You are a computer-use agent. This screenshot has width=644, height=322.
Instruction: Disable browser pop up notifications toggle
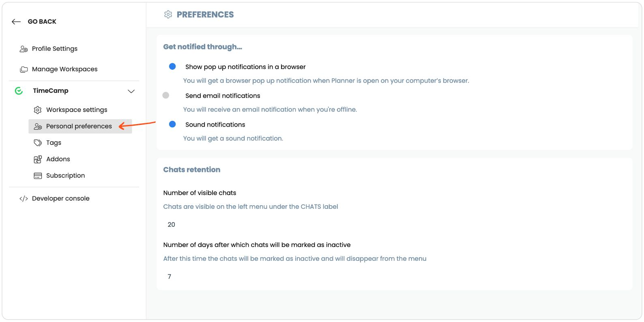tap(172, 67)
